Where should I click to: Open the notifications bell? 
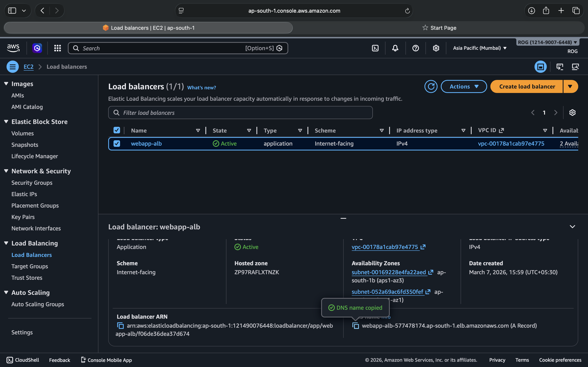tap(395, 48)
